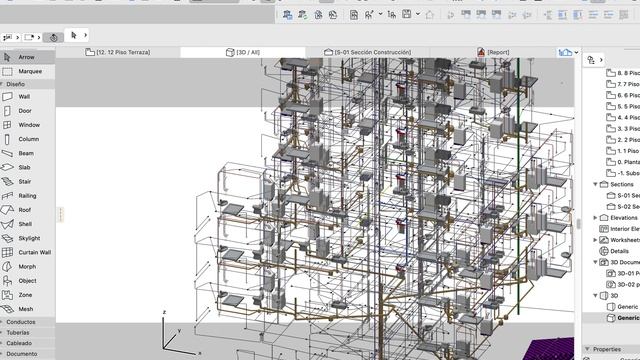The image size is (640, 360).
Task: Switch to the 3D / All tab
Action: click(x=243, y=52)
